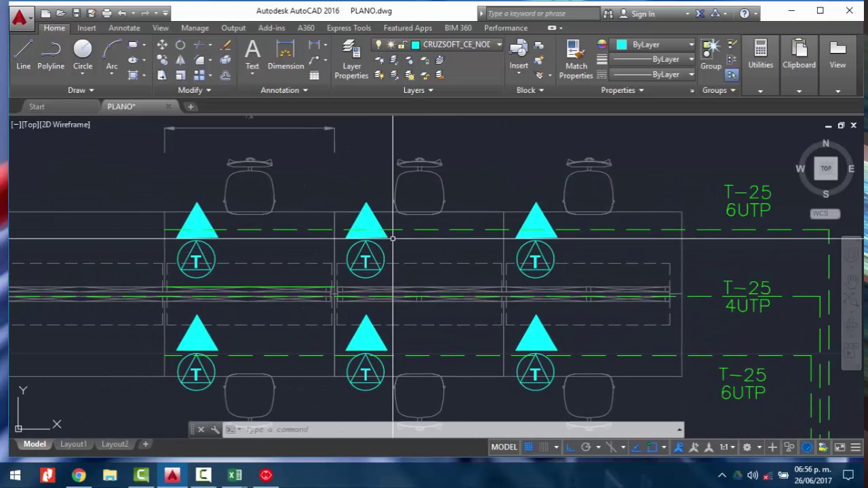Click the cyan ByLayer color swatch in Properties
The image size is (868, 488).
click(x=621, y=45)
